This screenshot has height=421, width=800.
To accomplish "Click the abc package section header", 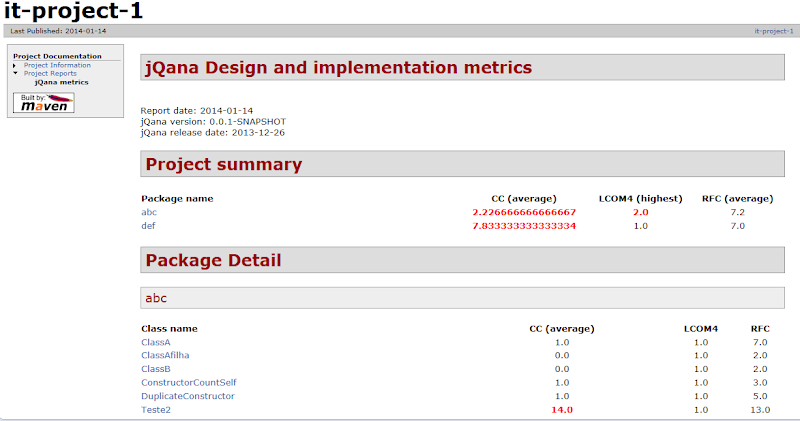I will point(462,298).
